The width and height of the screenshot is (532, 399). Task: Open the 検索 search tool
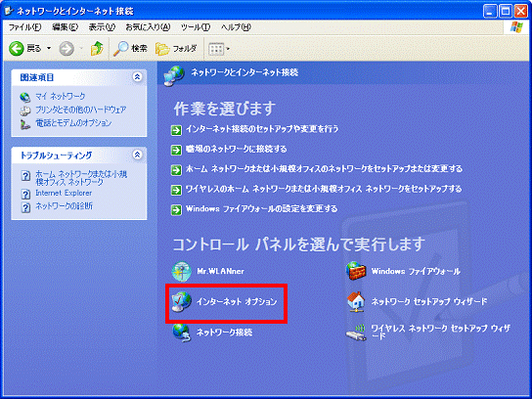(x=130, y=49)
